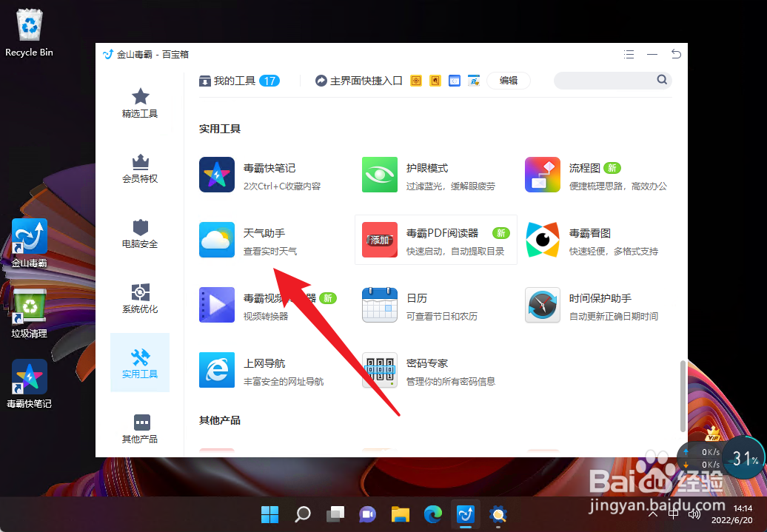
Task: Select the 实用工具 sidebar tab
Action: (x=140, y=363)
